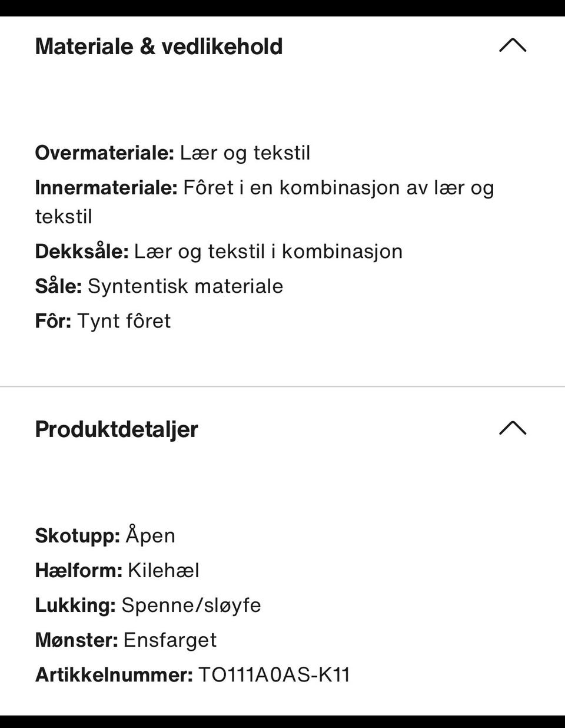Screen dimensions: 565x728
Task: Click the Fôr: Tynt fôret line
Action: click(103, 321)
